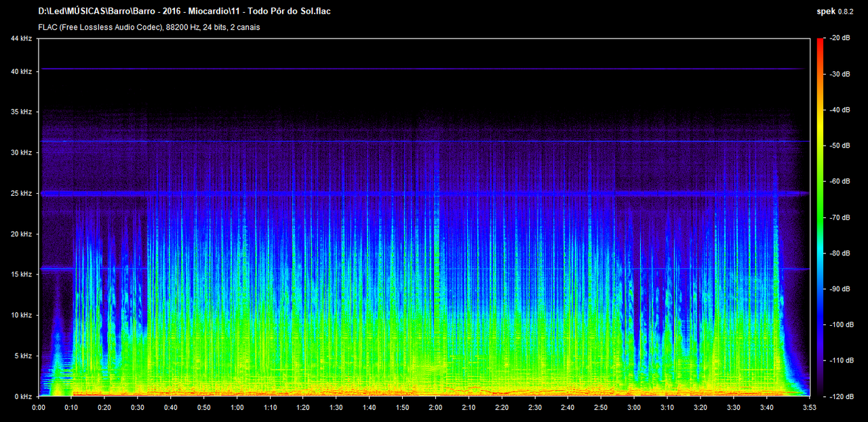The height and width of the screenshot is (422, 868).
Task: Click the 35 kHz frequency axis label
Action: click(21, 112)
